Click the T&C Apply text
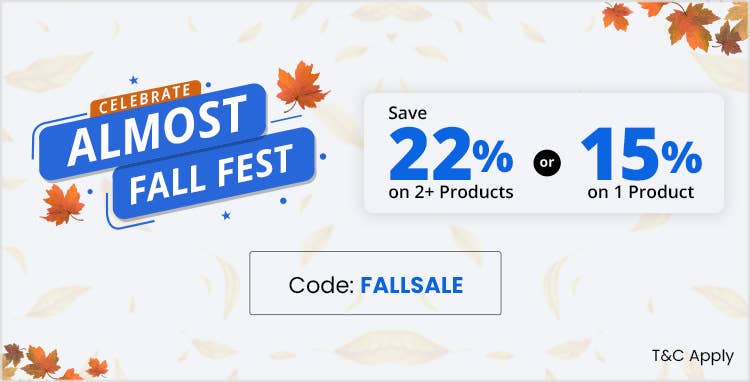This screenshot has height=382, width=750. point(692,356)
